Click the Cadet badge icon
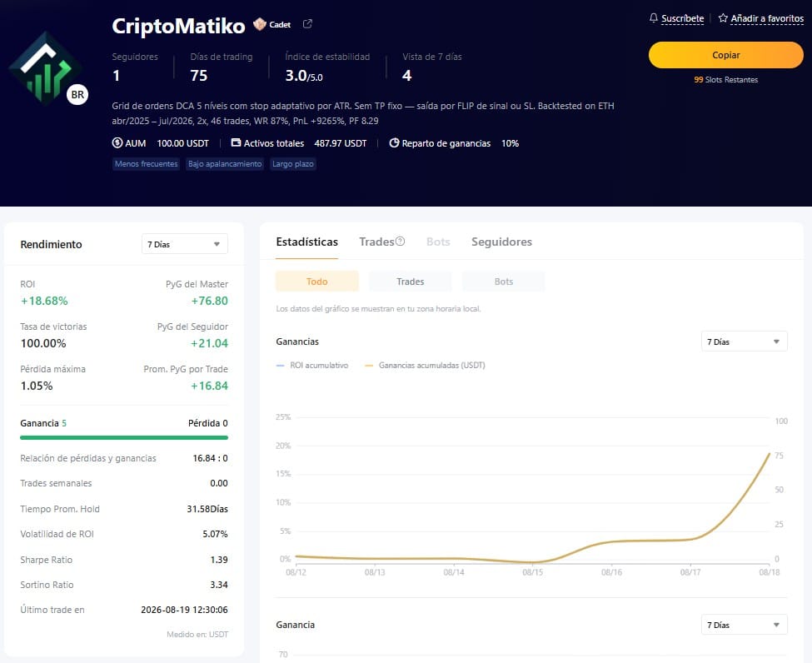The width and height of the screenshot is (812, 663). click(x=260, y=24)
